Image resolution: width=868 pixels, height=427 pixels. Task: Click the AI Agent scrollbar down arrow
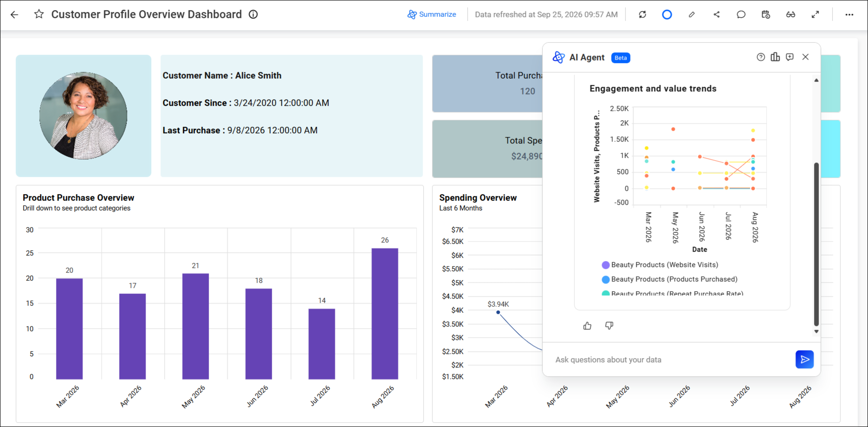[x=816, y=331]
